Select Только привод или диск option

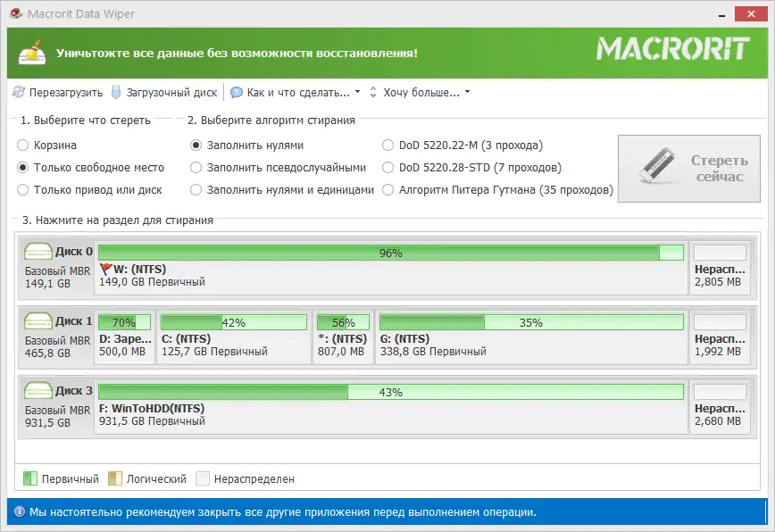tap(89, 190)
